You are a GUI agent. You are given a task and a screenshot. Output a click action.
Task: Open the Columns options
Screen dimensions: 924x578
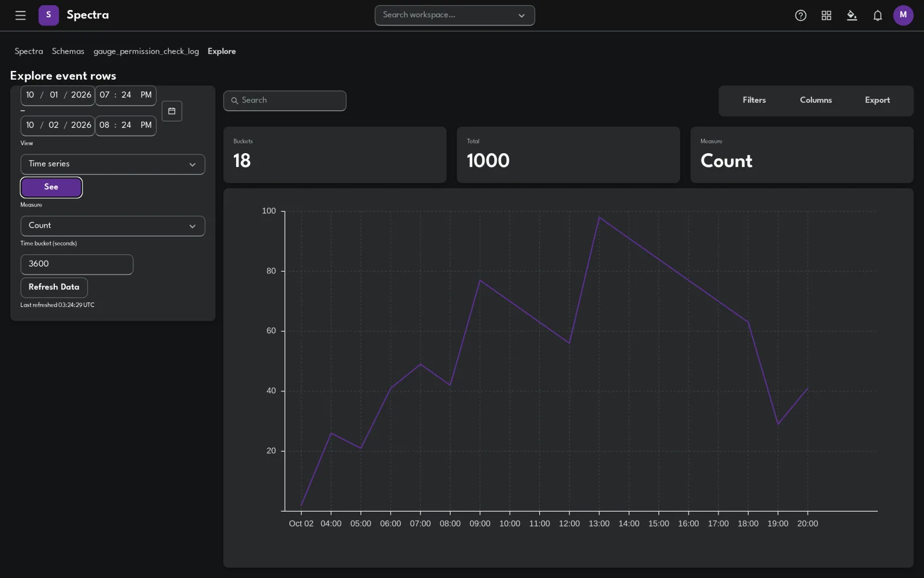tap(816, 101)
